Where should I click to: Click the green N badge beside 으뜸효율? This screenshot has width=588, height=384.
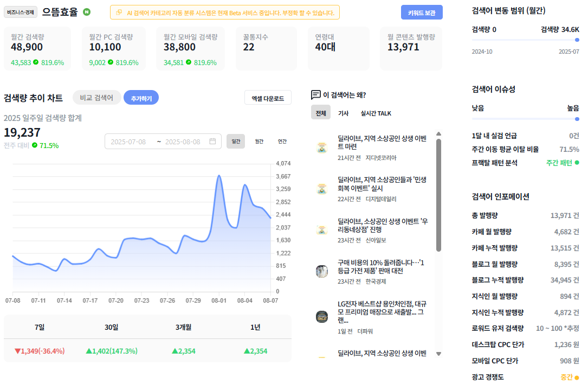click(x=87, y=12)
